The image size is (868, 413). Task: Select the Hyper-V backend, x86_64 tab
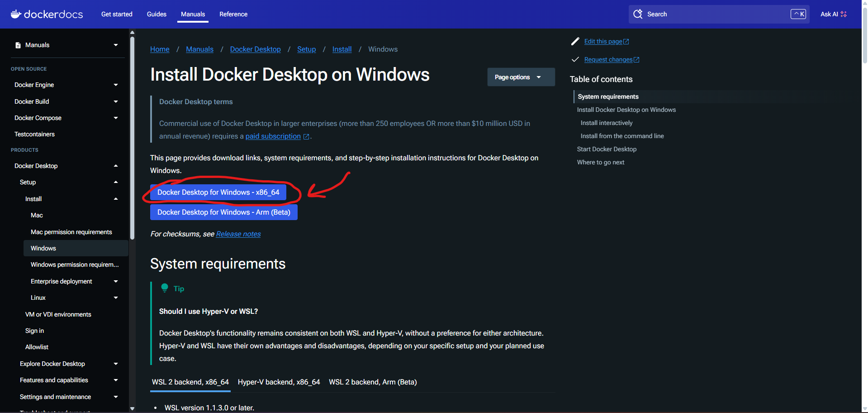pyautogui.click(x=279, y=382)
